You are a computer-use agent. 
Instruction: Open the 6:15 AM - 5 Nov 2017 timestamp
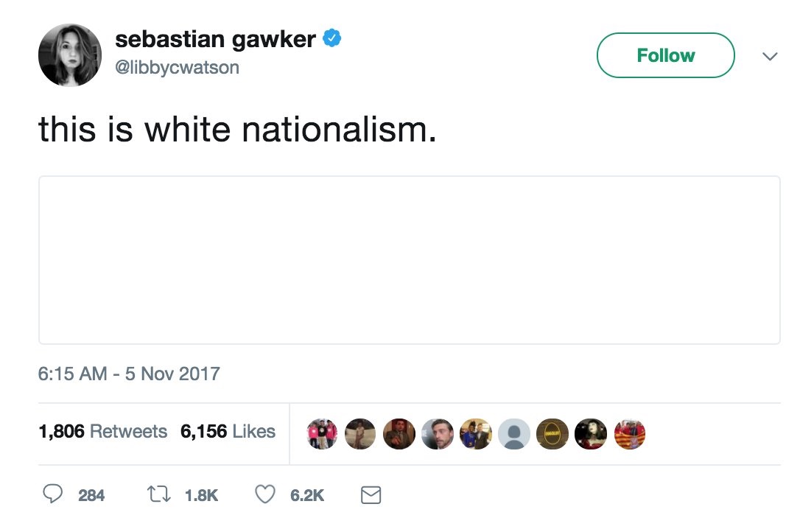point(129,373)
